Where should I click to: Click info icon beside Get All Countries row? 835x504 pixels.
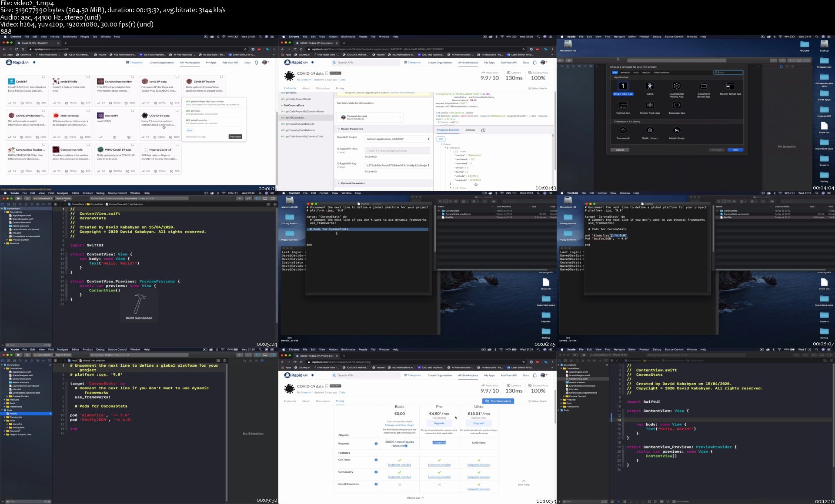point(376,484)
